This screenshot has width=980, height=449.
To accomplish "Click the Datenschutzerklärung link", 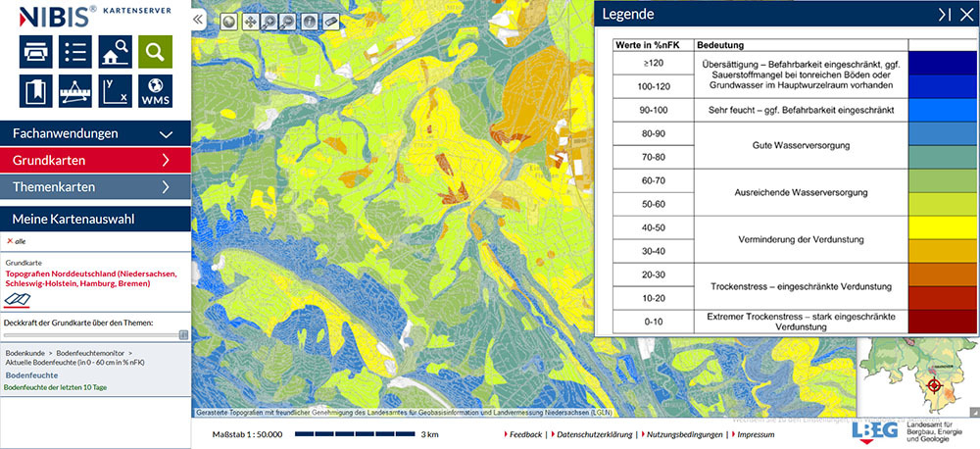I will (594, 433).
